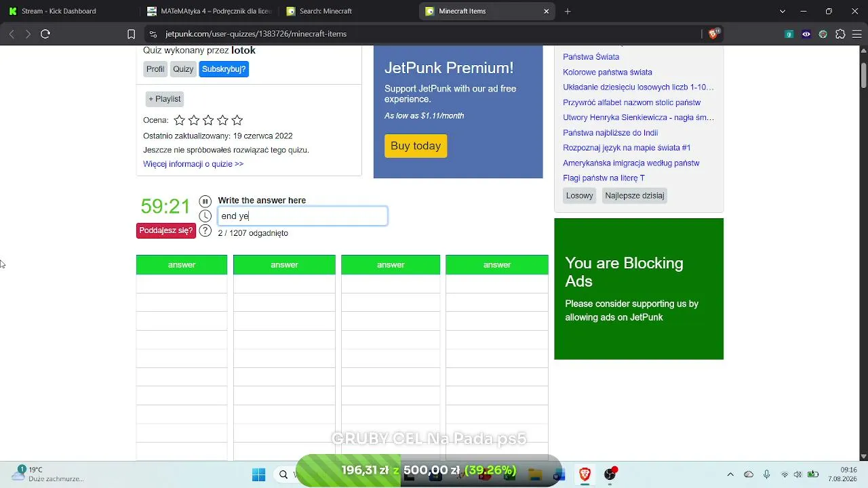Open the Windows Start menu
Viewport: 868px width, 488px height.
point(259,474)
